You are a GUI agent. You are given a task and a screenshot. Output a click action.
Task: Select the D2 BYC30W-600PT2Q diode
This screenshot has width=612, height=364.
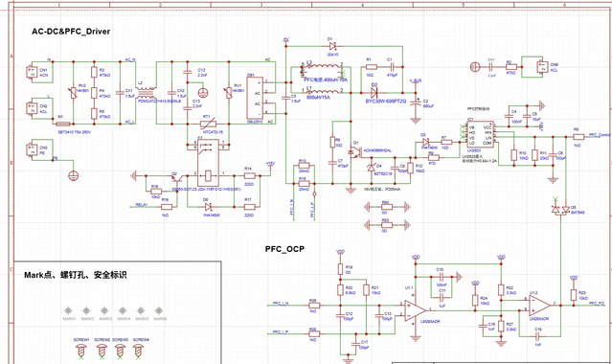374,93
